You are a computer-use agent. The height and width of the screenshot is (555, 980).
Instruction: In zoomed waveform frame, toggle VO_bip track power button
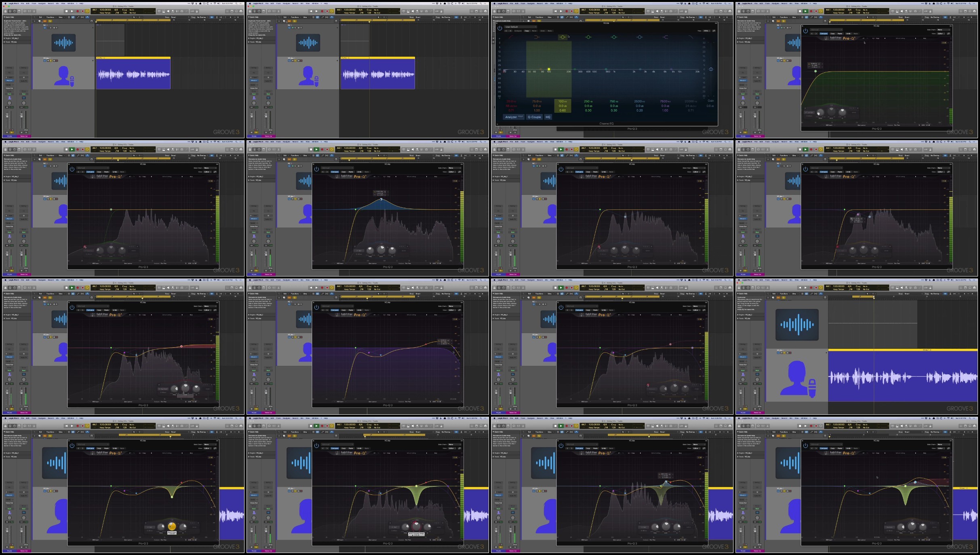tap(778, 353)
